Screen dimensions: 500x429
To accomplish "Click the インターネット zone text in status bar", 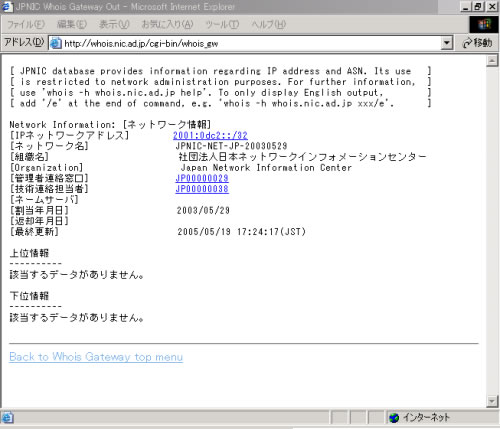I will (x=426, y=417).
